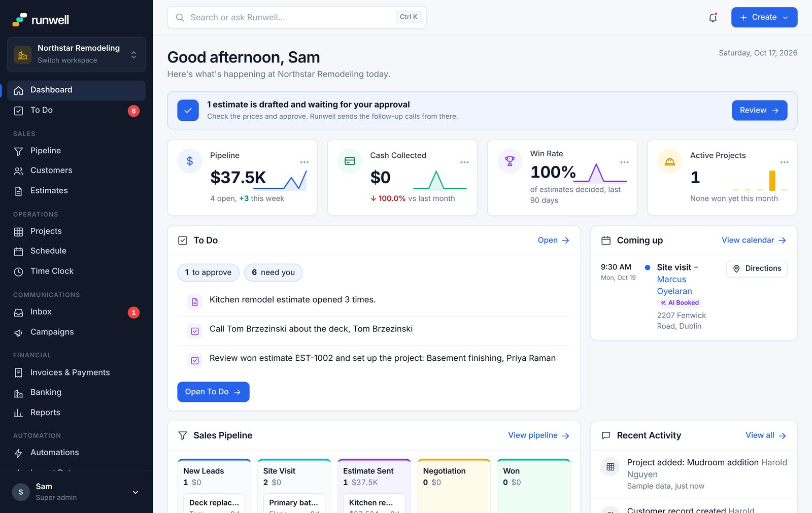Click the Open To Do button
Viewport: 812px width, 513px height.
pyautogui.click(x=213, y=392)
